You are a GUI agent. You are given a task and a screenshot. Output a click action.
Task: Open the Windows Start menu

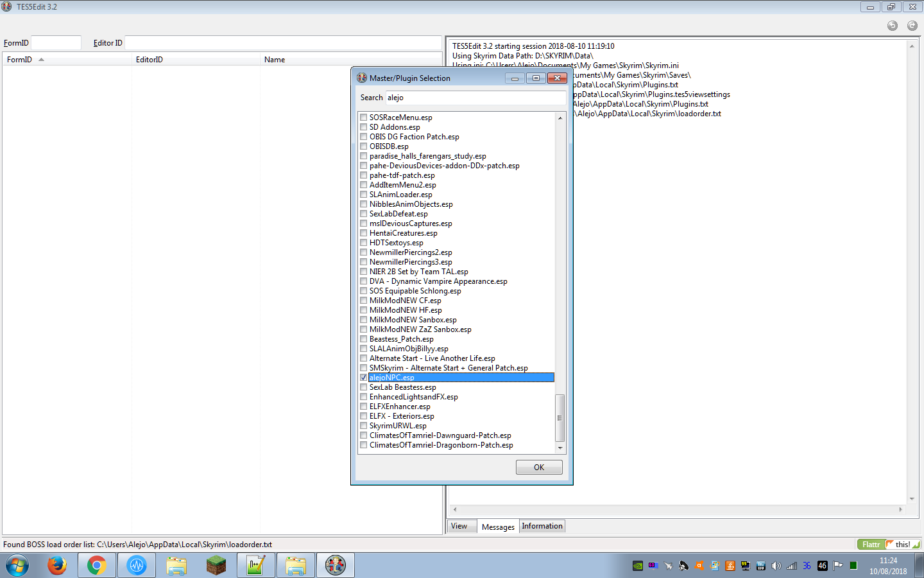tap(17, 565)
